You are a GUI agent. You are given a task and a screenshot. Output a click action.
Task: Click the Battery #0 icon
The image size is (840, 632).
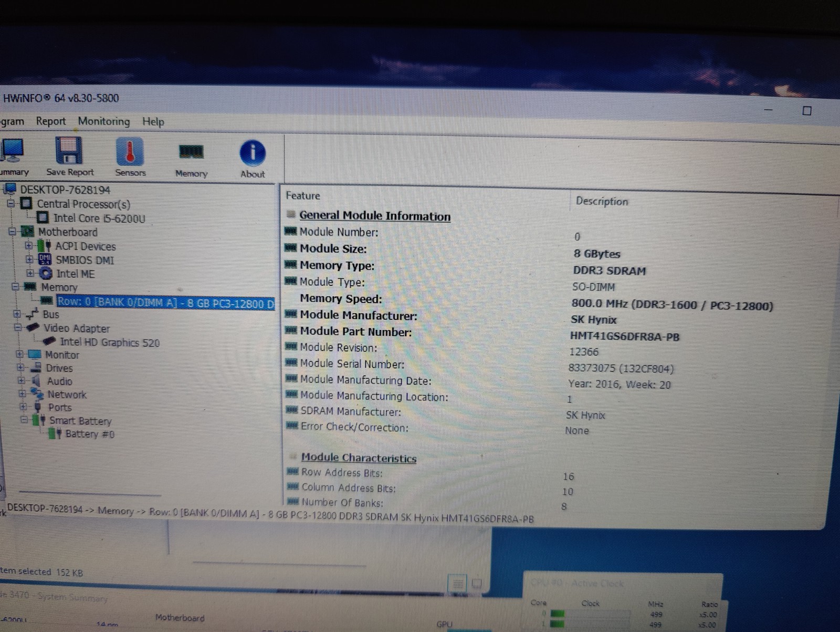55,433
